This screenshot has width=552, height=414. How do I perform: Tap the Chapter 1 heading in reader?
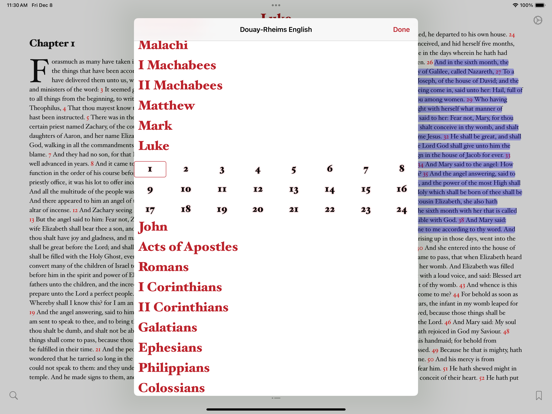pyautogui.click(x=52, y=43)
